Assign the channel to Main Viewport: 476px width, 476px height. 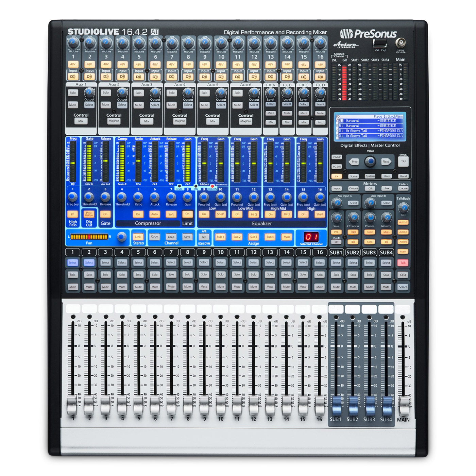[x=287, y=237]
